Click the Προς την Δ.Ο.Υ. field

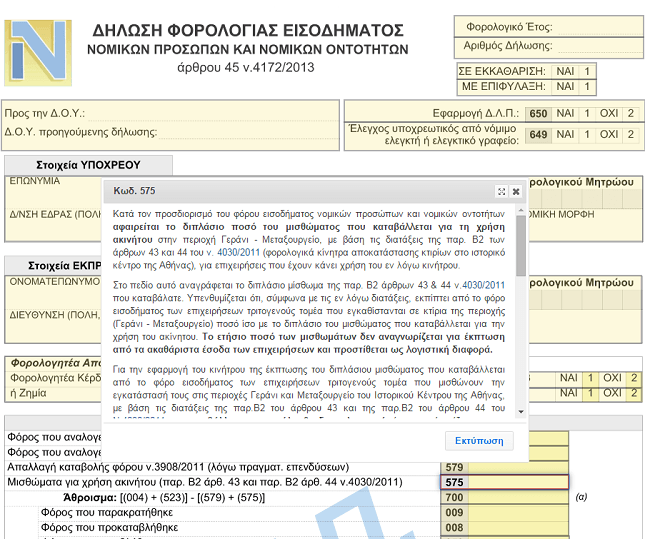pos(212,113)
